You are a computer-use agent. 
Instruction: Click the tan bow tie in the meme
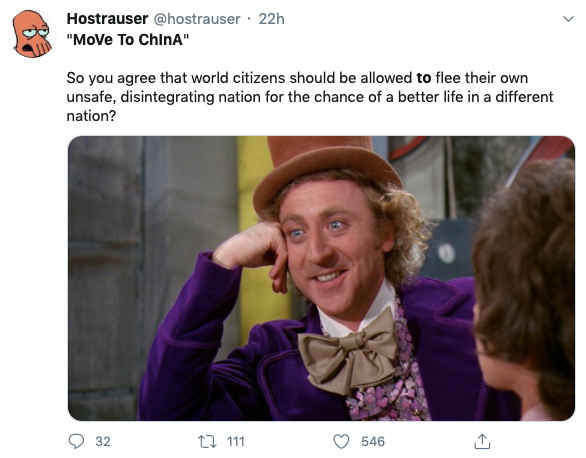tap(348, 353)
